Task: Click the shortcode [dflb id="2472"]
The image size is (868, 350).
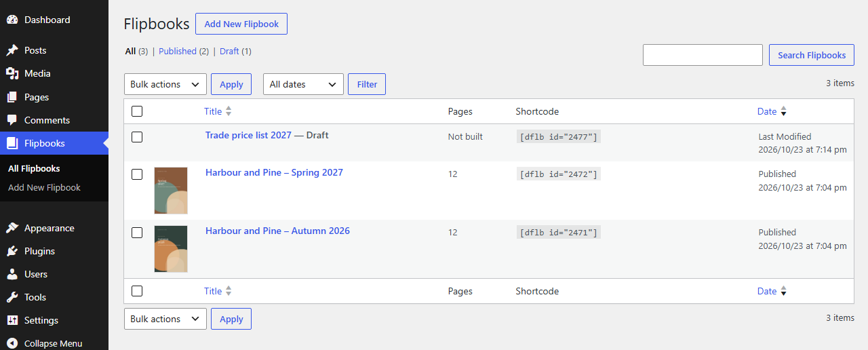Action: (x=559, y=174)
